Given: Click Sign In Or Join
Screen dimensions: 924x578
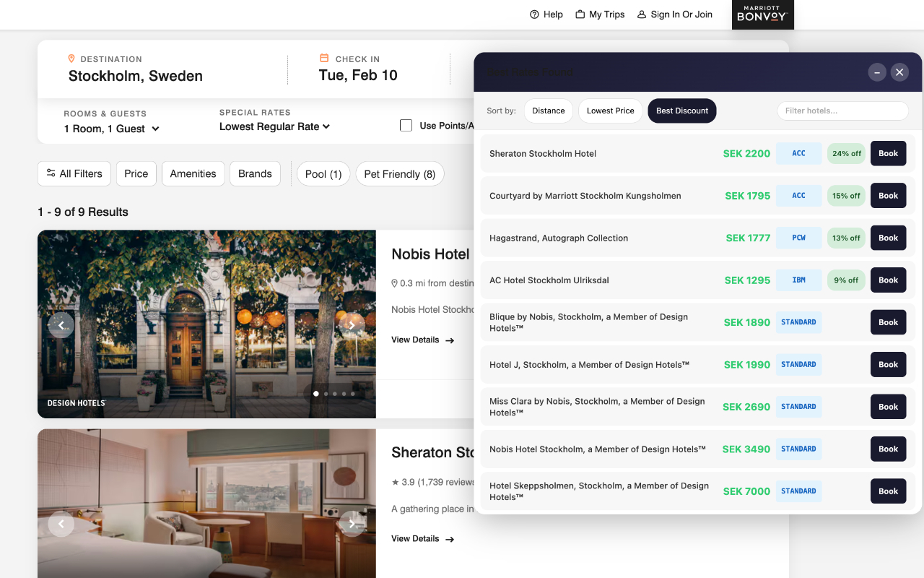Looking at the screenshot, I should 674,14.
